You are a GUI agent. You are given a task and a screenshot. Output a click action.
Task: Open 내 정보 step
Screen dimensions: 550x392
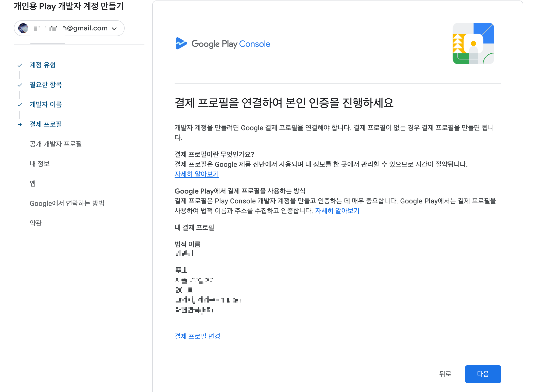(40, 164)
